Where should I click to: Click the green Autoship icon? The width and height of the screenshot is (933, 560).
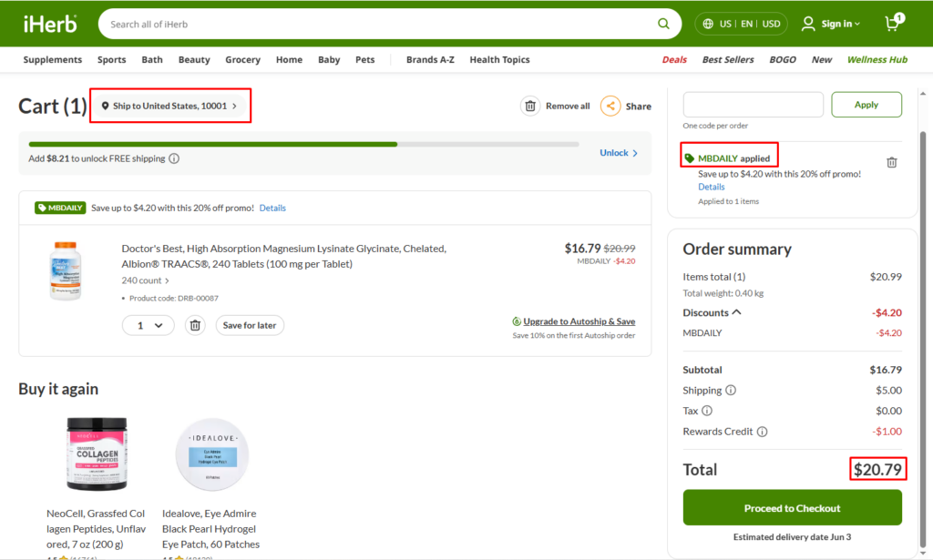(517, 321)
